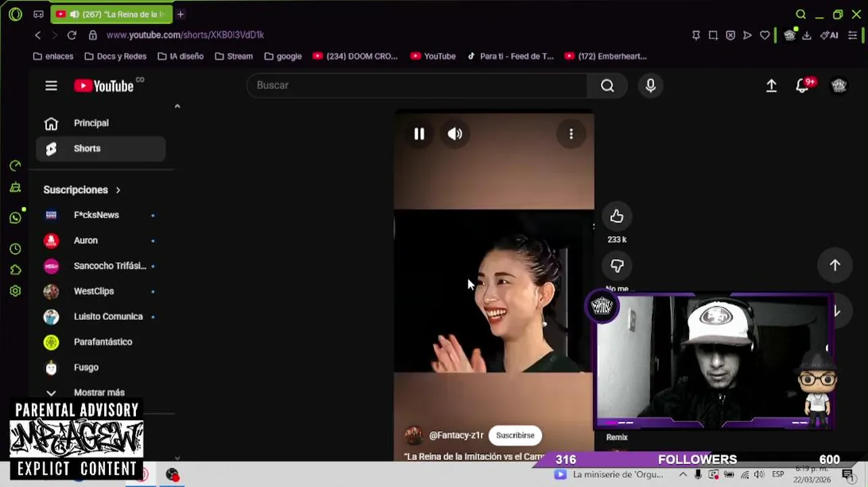Click the browser tab search magnifier

tap(800, 14)
